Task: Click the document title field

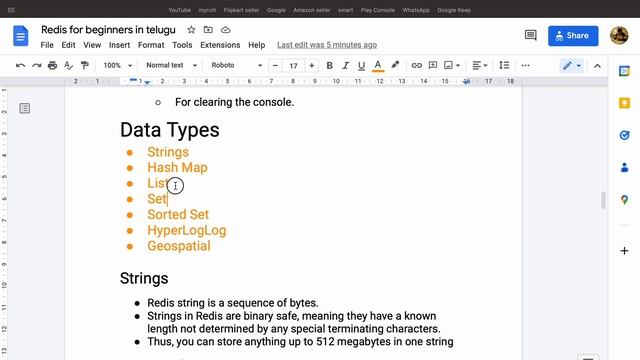Action: (x=108, y=30)
